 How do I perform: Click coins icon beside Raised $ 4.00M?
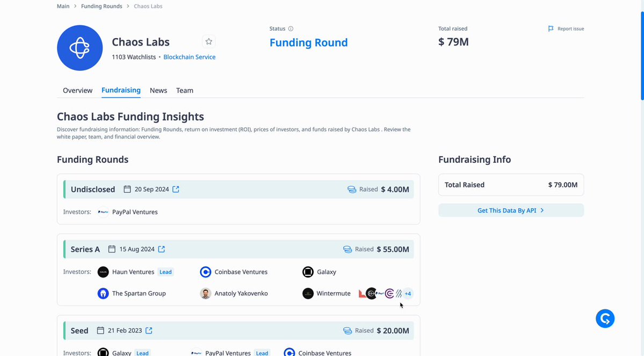pyautogui.click(x=352, y=190)
